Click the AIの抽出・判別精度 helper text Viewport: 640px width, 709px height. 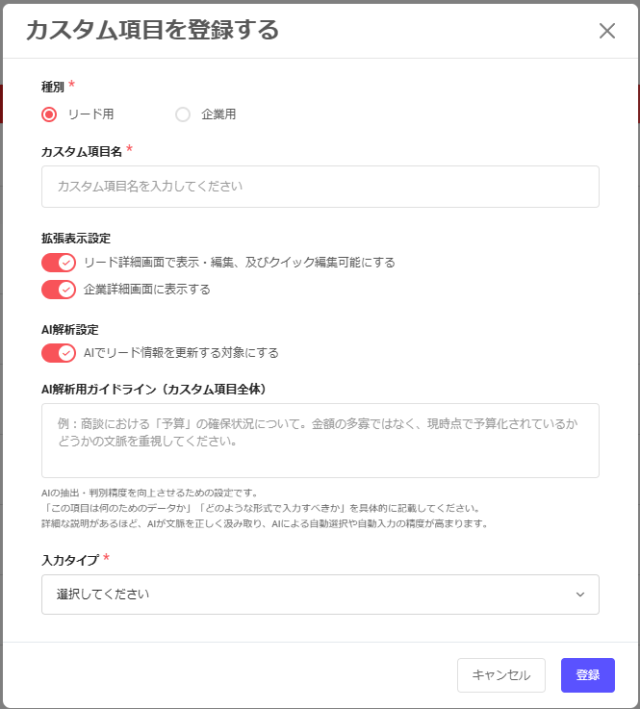(149, 493)
